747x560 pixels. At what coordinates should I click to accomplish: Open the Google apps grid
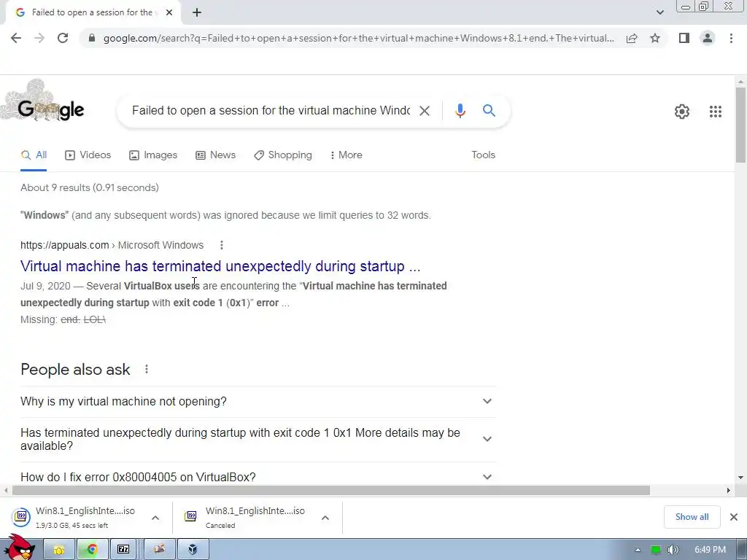(x=715, y=112)
